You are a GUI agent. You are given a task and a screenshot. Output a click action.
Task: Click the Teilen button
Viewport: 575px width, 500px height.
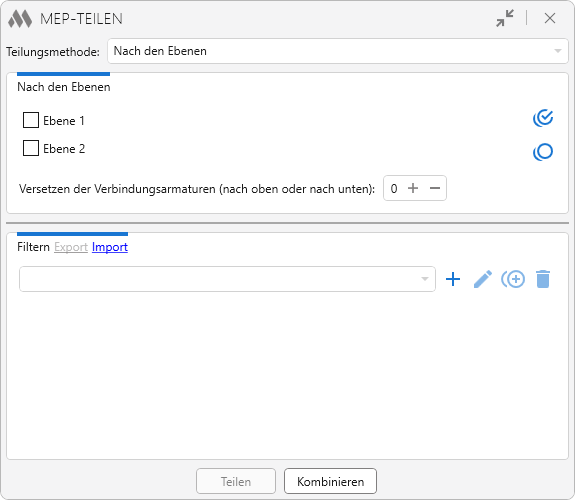236,481
